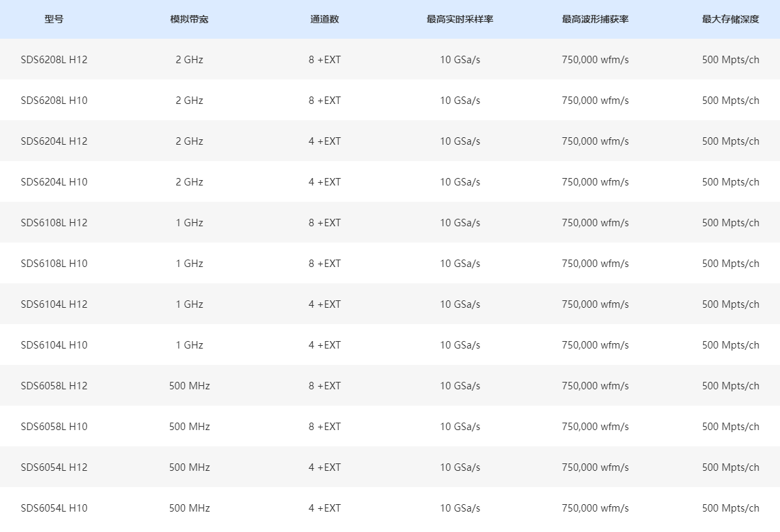Click 4 +EXT channels of SDS6054L H12

(324, 467)
